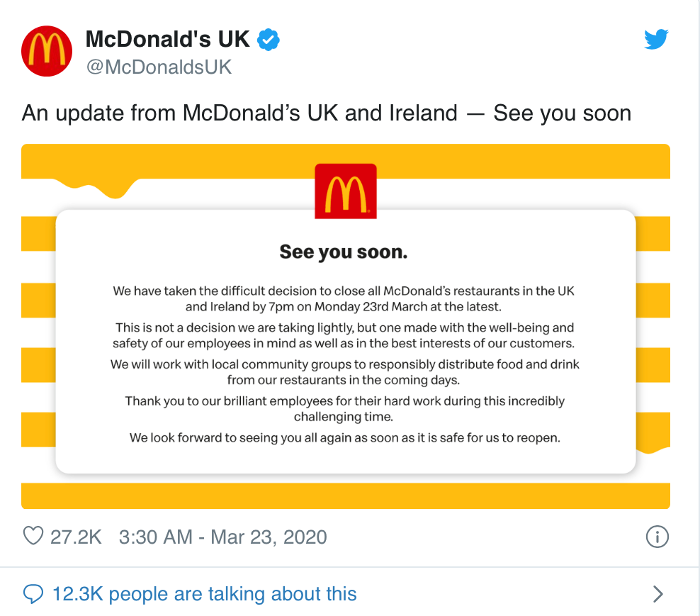
Task: Open the 3:30 AM - Mar 23, 2020 timestamp
Action: point(223,537)
